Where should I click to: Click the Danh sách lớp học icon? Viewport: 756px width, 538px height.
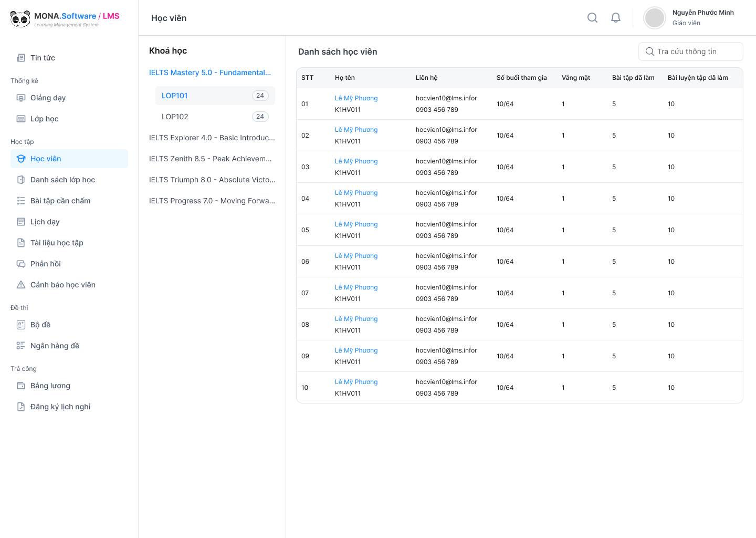tap(21, 180)
